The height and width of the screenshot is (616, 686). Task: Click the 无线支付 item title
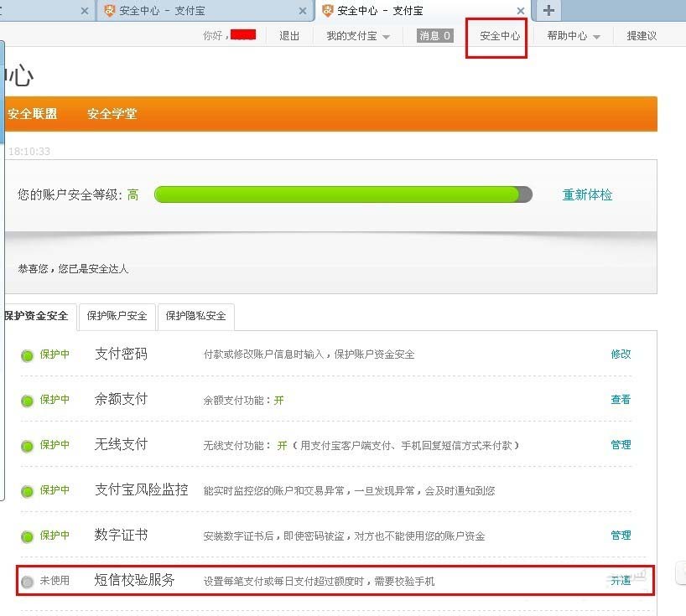(x=122, y=444)
